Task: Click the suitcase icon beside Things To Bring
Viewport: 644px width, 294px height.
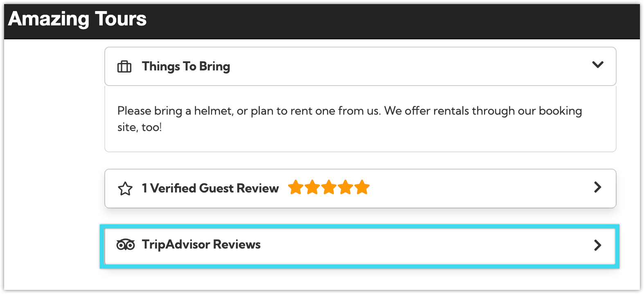Action: point(124,66)
